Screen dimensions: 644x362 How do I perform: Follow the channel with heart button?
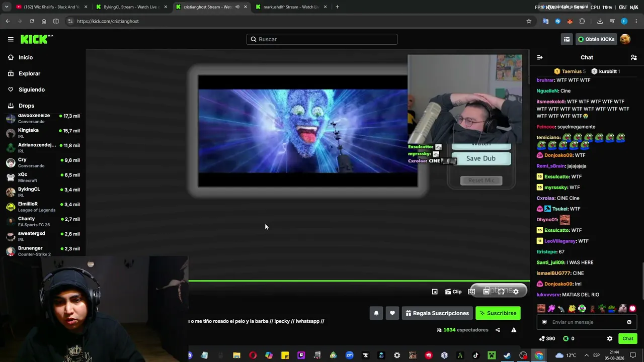tap(392, 313)
